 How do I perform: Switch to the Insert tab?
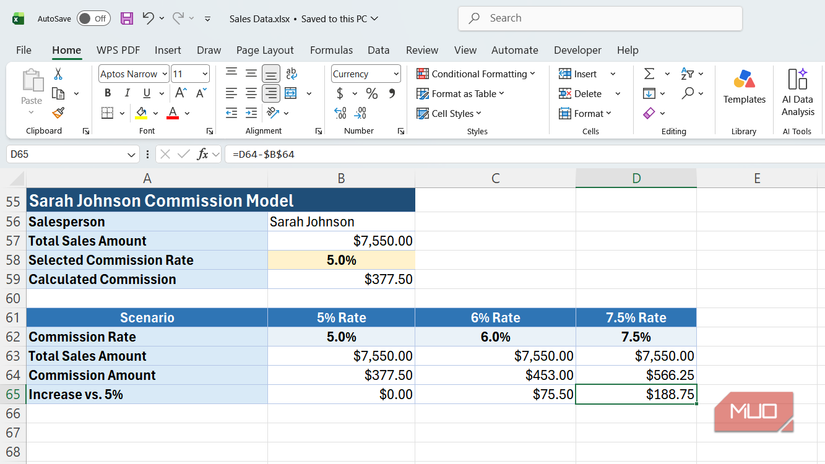(x=168, y=50)
